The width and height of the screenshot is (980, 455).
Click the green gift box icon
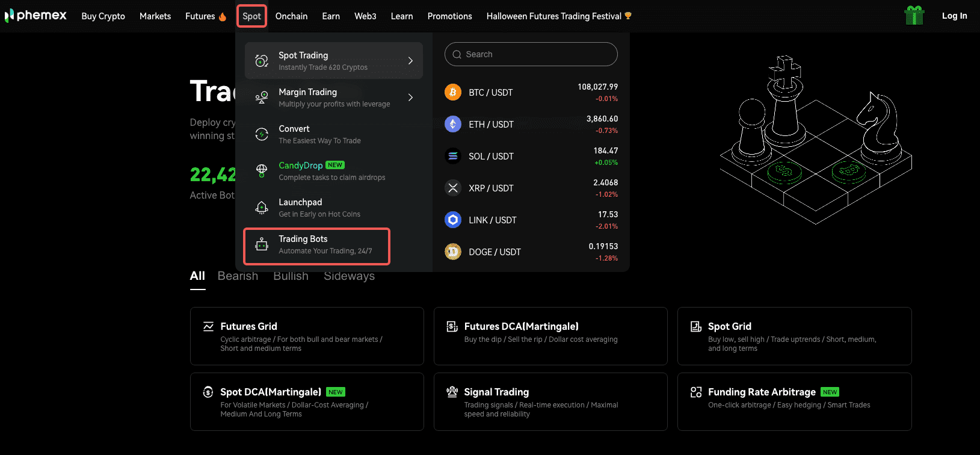click(x=914, y=16)
